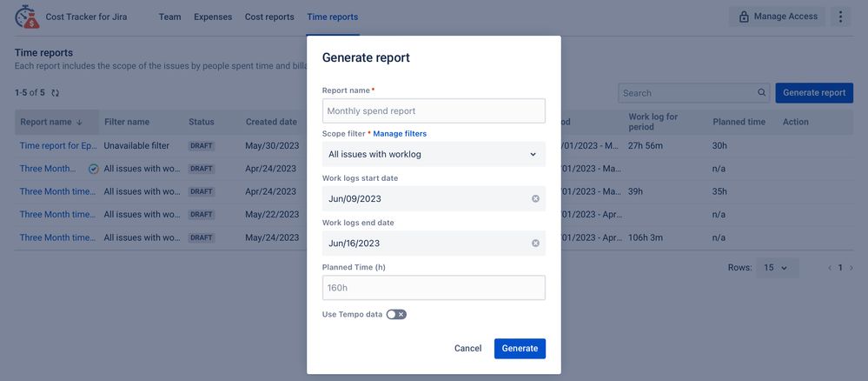Click the 30h planned time value
The height and width of the screenshot is (381, 868).
(719, 145)
